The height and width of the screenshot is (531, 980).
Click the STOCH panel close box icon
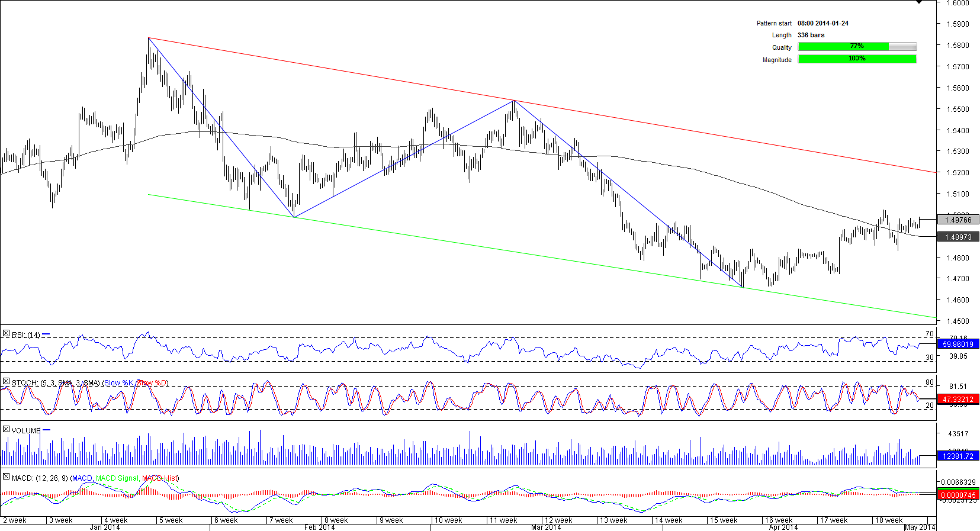6,382
